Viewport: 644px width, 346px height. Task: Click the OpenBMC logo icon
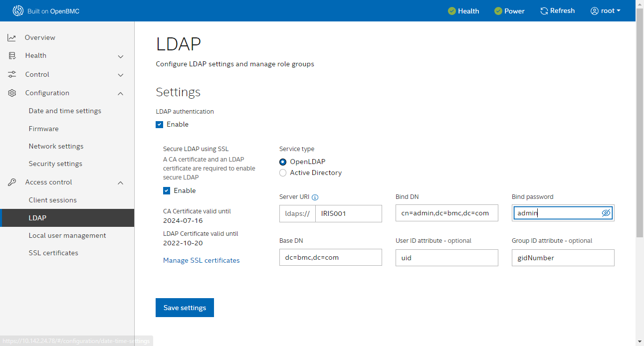18,10
